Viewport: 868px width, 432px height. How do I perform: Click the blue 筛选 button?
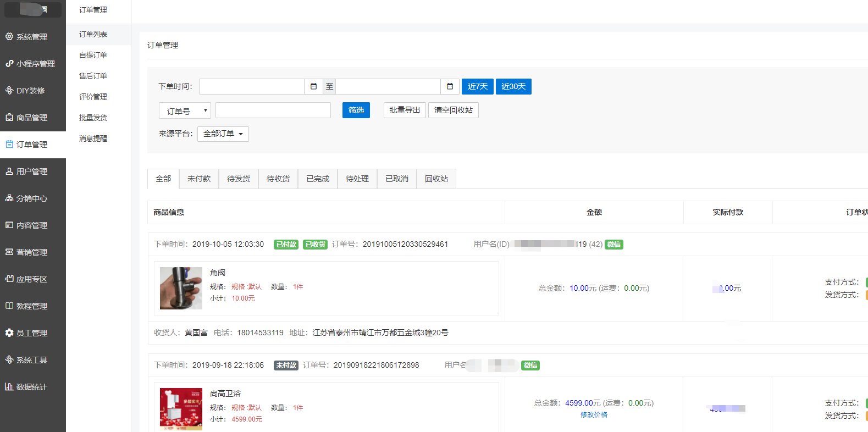coord(356,110)
